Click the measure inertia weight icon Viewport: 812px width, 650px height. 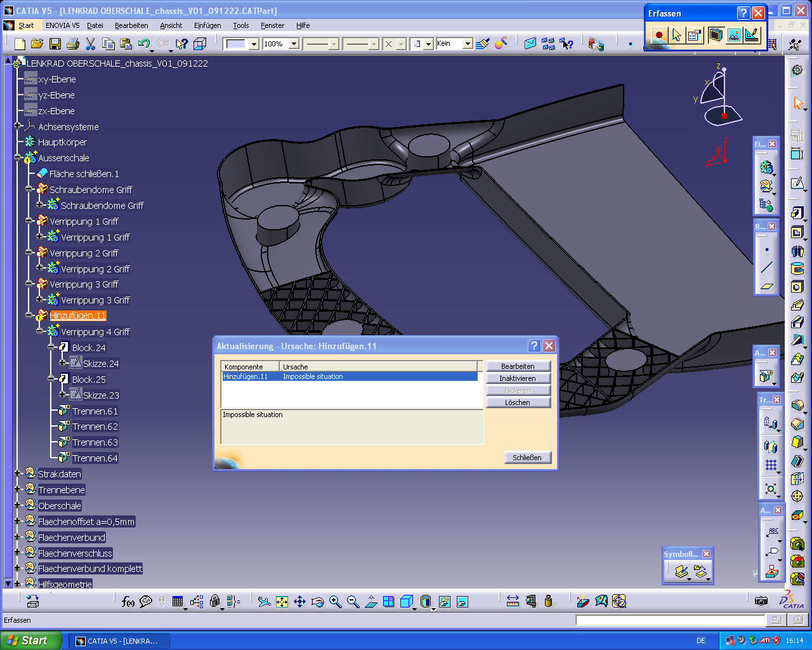tap(549, 601)
